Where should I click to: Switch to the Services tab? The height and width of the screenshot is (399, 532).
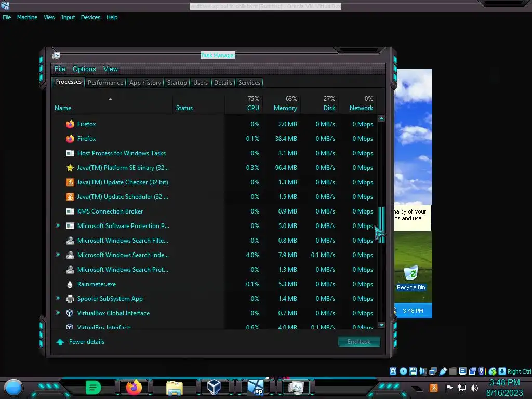(x=249, y=83)
